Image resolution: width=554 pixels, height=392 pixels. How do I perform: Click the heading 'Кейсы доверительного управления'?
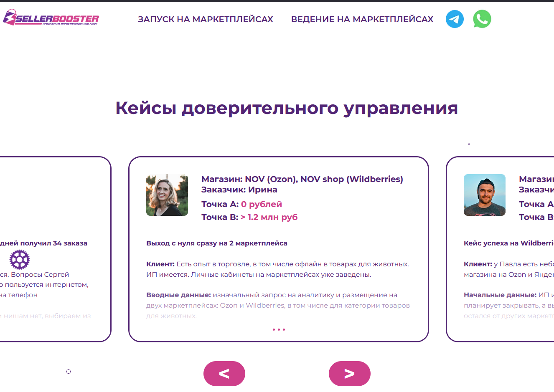[x=287, y=108]
